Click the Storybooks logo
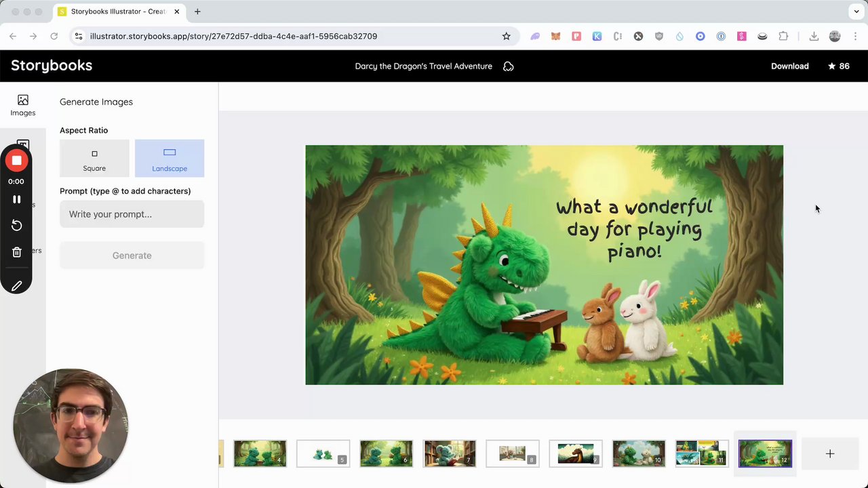This screenshot has height=488, width=868. [x=52, y=66]
